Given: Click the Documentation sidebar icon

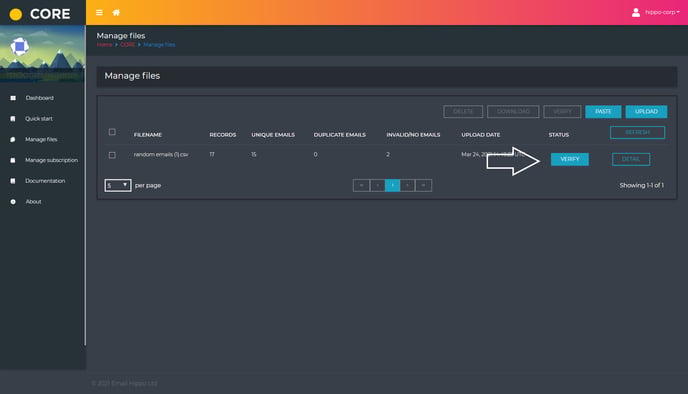Looking at the screenshot, I should [x=13, y=181].
